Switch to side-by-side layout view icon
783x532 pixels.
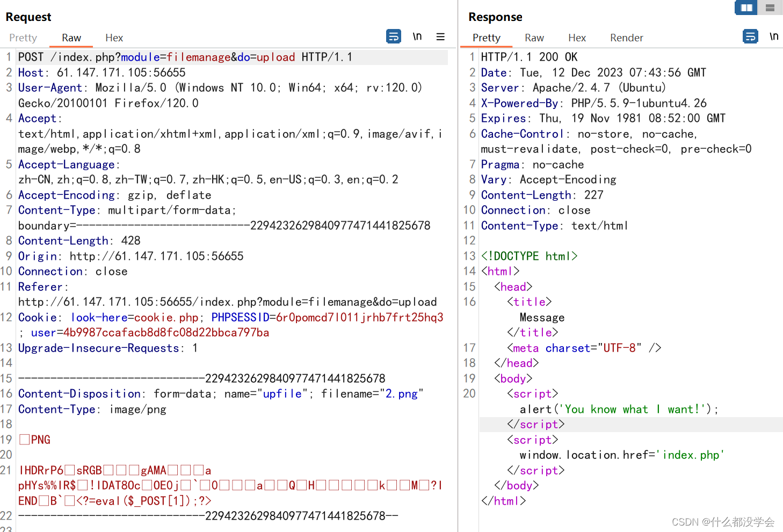(746, 8)
